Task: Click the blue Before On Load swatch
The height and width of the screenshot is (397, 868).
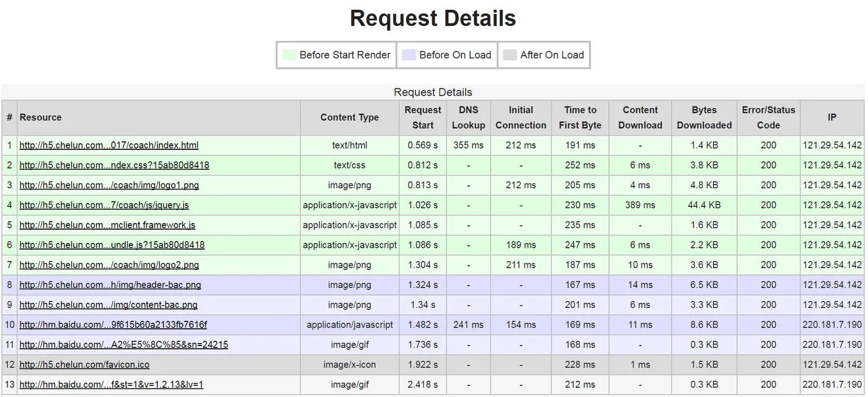Action: tap(409, 55)
